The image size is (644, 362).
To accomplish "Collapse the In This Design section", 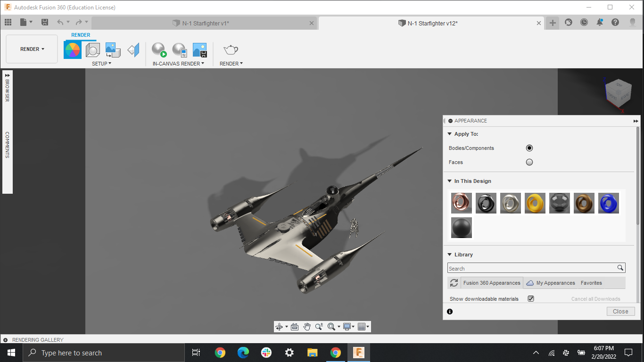I will [449, 181].
